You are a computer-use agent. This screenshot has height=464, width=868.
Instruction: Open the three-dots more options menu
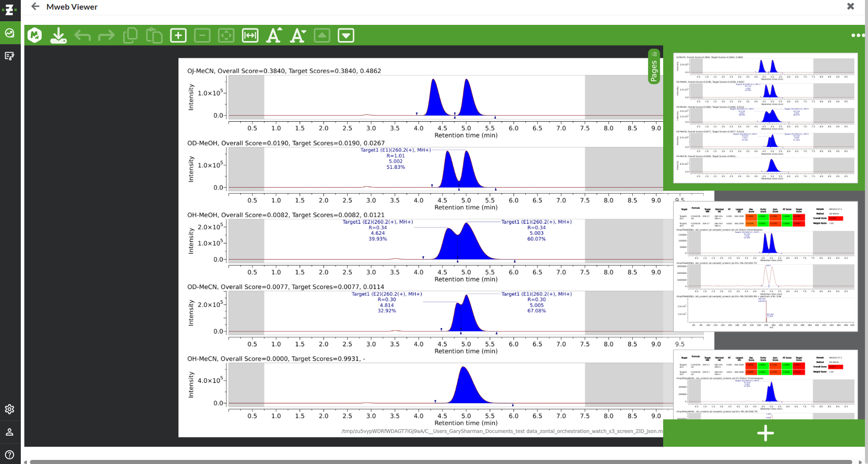(x=858, y=35)
